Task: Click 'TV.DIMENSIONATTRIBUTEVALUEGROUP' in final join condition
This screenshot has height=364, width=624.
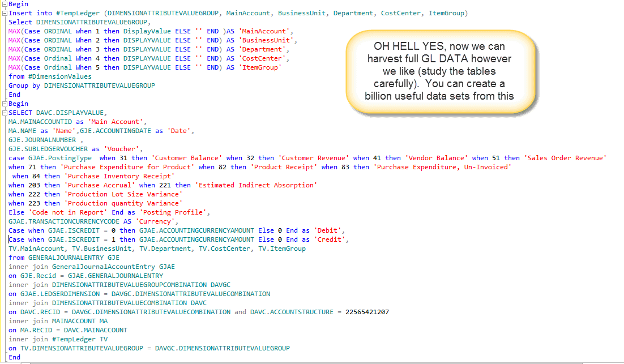Action: (82, 349)
